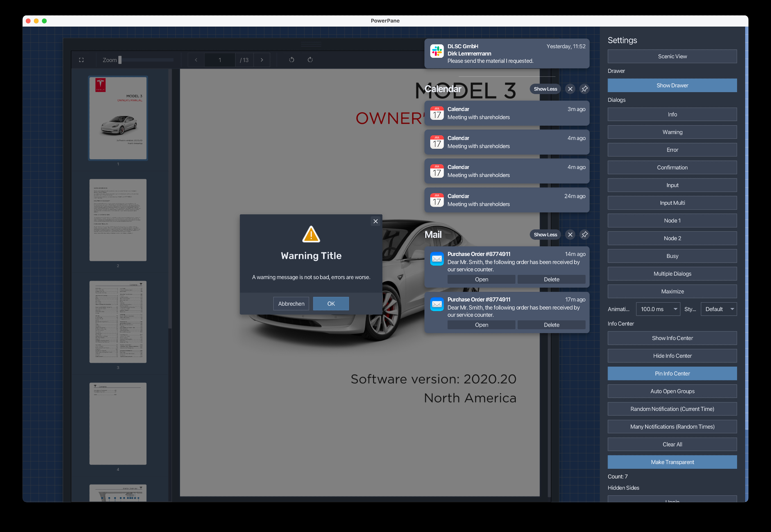
Task: Close the Mail notification group
Action: click(x=570, y=235)
